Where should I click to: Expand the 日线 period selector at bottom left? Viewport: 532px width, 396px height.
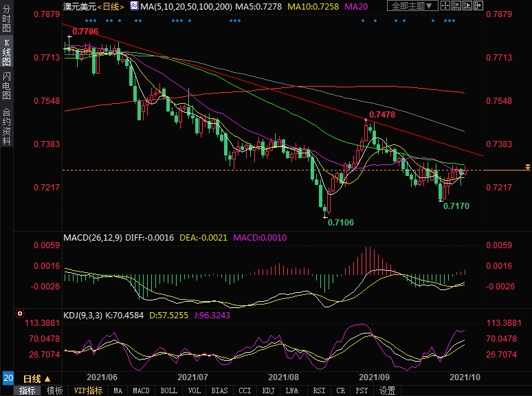pyautogui.click(x=37, y=379)
